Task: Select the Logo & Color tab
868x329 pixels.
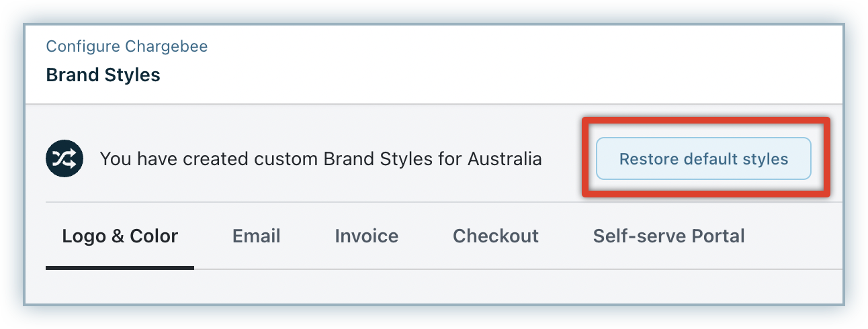Action: click(x=120, y=236)
